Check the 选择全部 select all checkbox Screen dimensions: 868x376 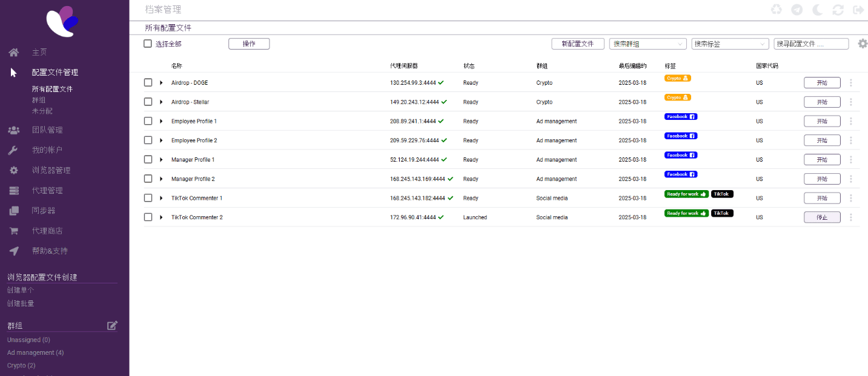click(148, 44)
